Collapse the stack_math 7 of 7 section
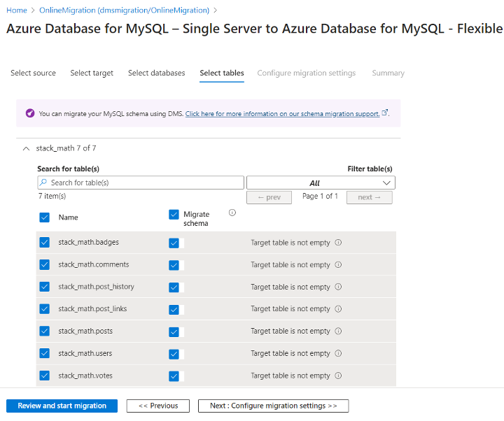 click(27, 148)
